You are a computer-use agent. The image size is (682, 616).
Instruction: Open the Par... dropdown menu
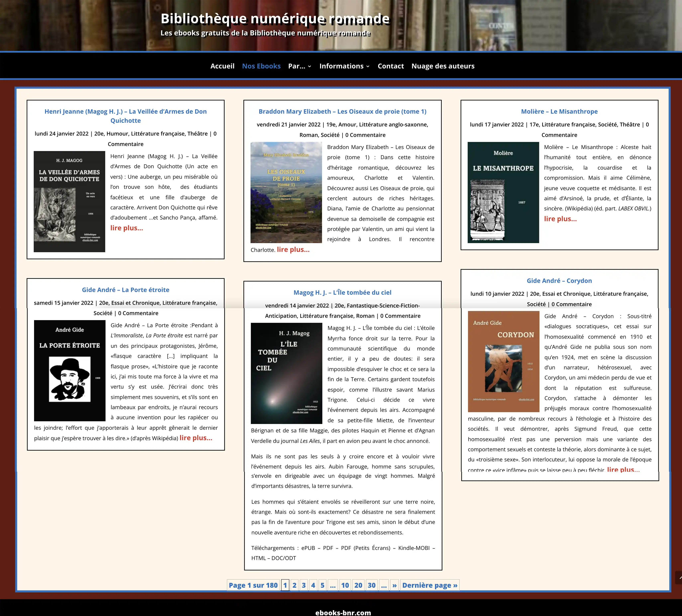point(299,66)
